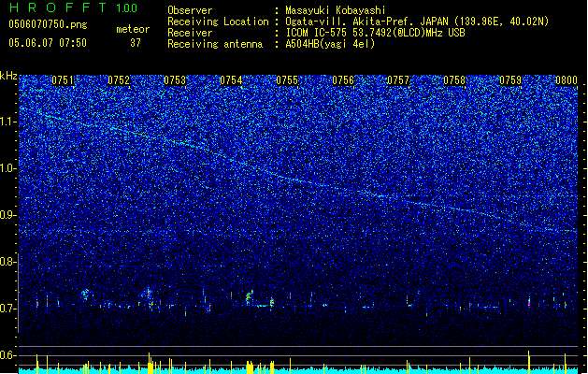588x374 pixels.
Task: Click the observer name Masayuki Kobayashi
Action: point(336,10)
